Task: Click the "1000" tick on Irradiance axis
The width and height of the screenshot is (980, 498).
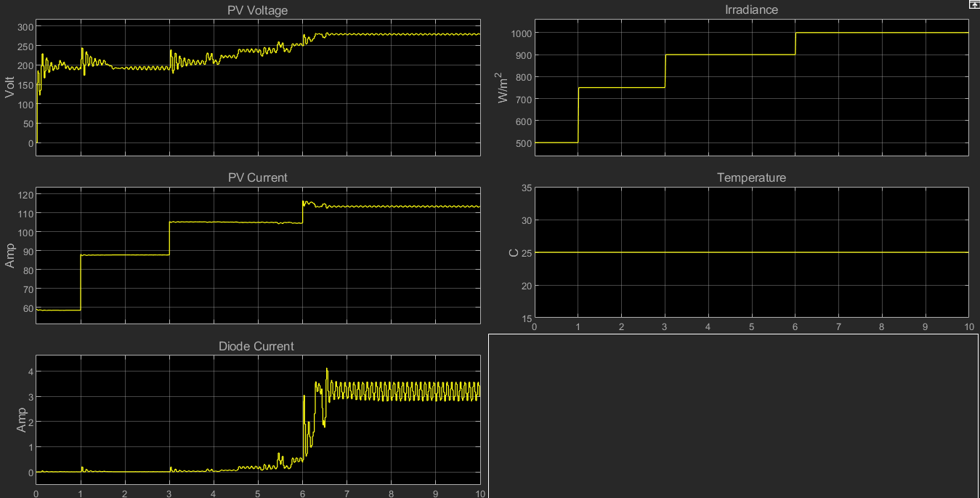Action: 520,33
